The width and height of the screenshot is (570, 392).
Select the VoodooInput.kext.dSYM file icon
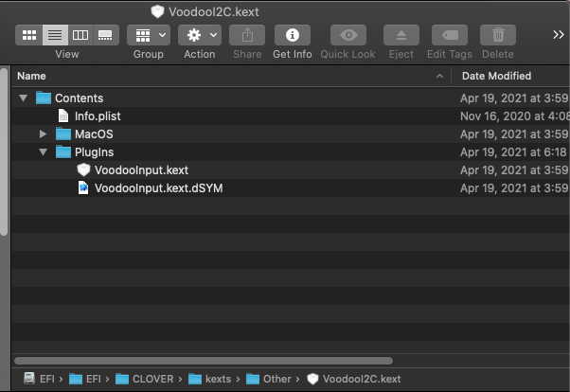[83, 188]
